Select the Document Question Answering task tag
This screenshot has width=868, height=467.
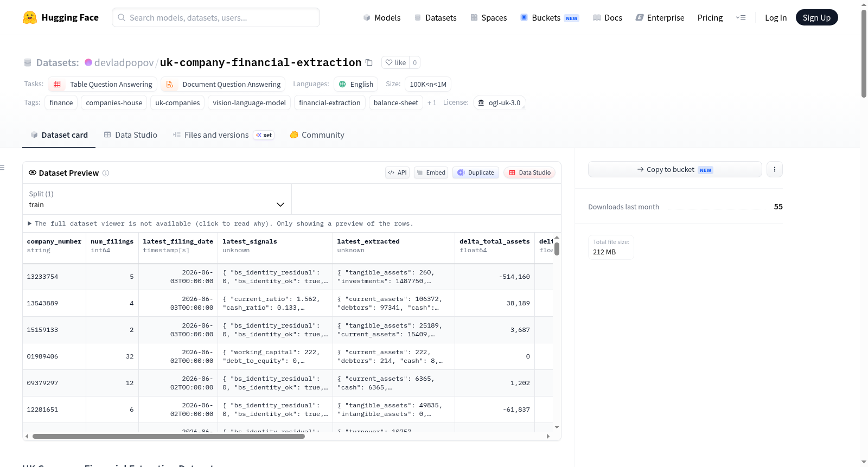(x=223, y=84)
